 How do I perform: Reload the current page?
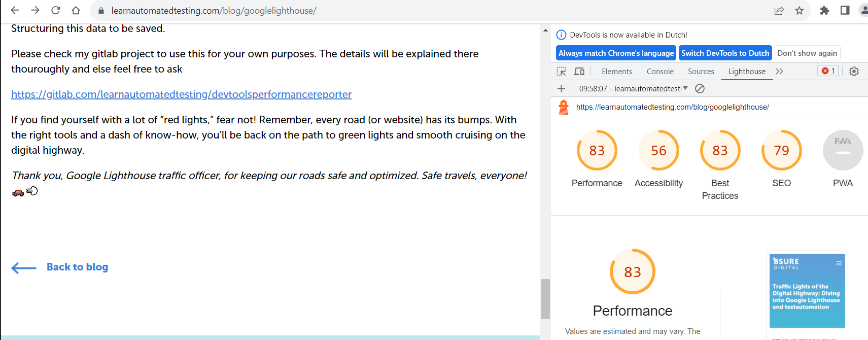click(55, 10)
